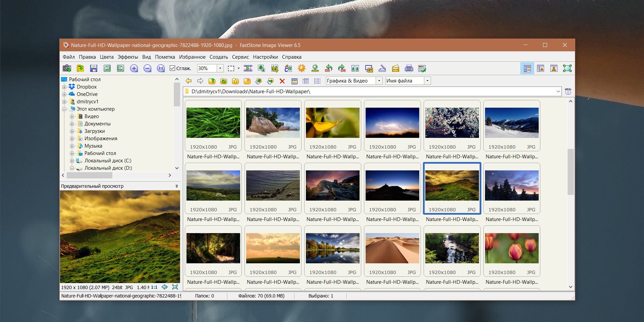Select the red tulips thumbnail
The image size is (644, 322).
[512, 248]
